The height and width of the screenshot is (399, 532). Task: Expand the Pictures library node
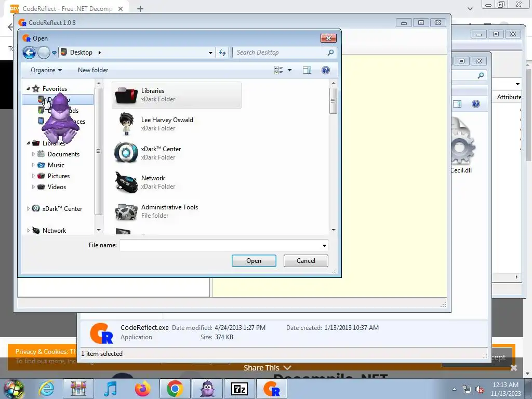click(33, 176)
